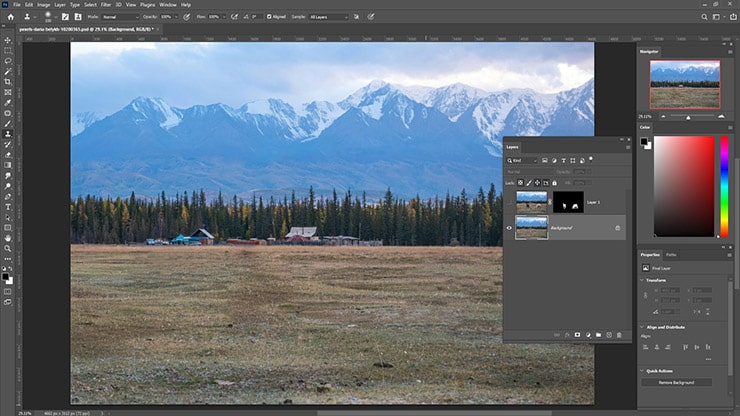Open the Opacity dropdown arrow
The height and width of the screenshot is (416, 740).
[176, 17]
